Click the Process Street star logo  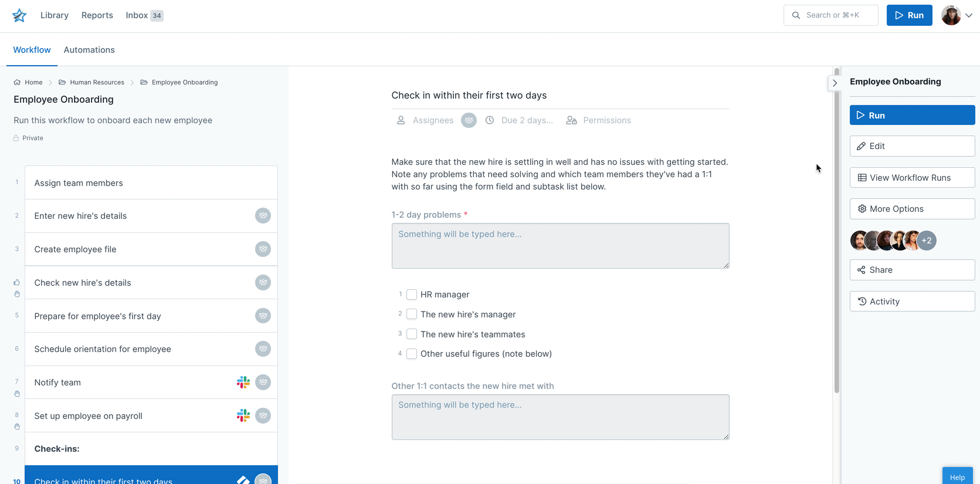pos(19,15)
